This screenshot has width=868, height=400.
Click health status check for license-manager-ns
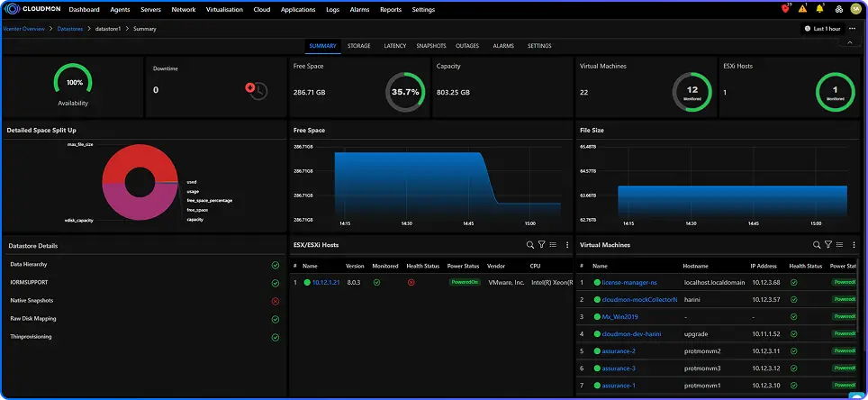793,282
